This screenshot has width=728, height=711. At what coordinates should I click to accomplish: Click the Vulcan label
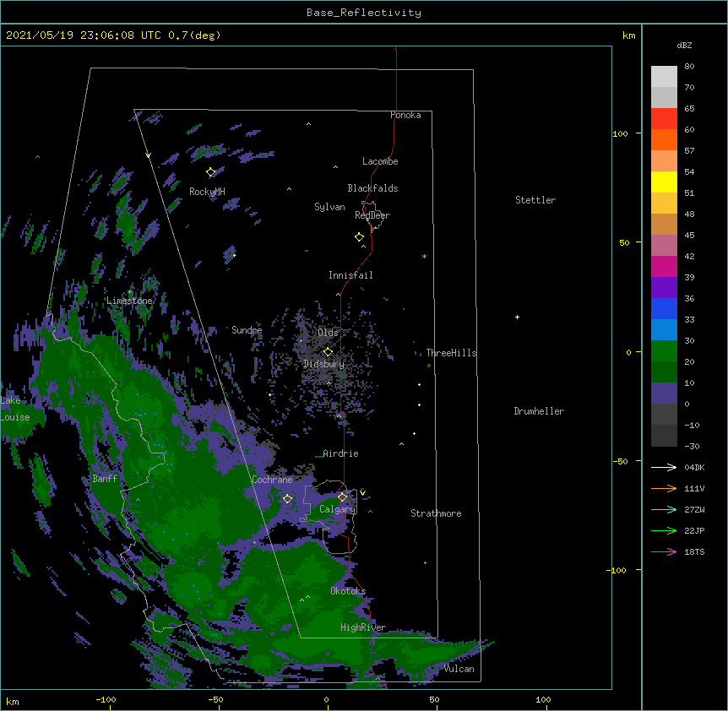point(459,669)
